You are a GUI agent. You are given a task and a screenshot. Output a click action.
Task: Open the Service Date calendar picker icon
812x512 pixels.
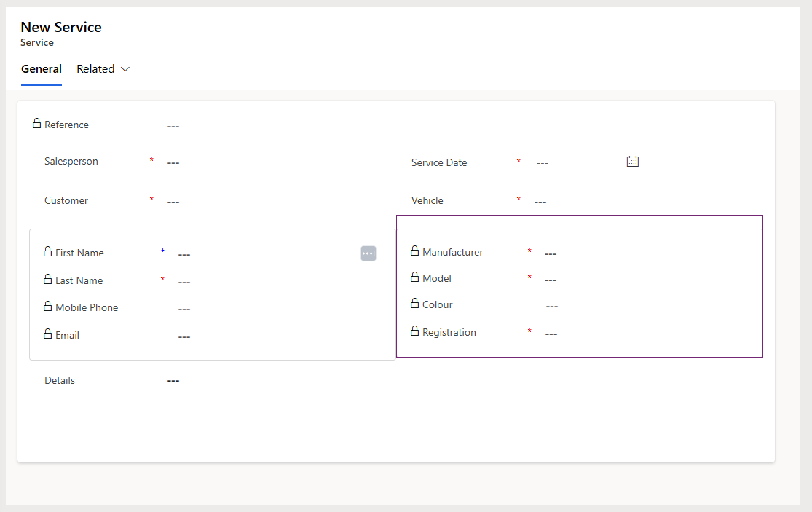[x=632, y=161]
